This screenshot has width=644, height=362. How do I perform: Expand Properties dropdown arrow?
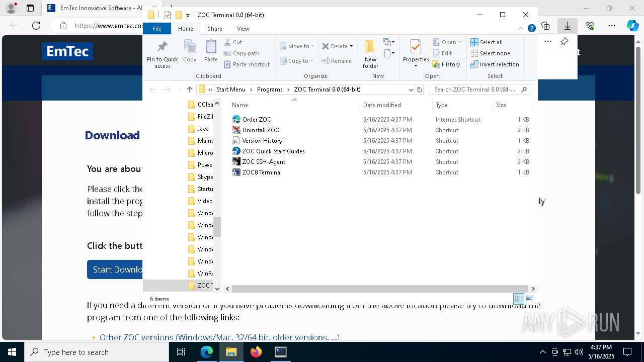(x=416, y=66)
